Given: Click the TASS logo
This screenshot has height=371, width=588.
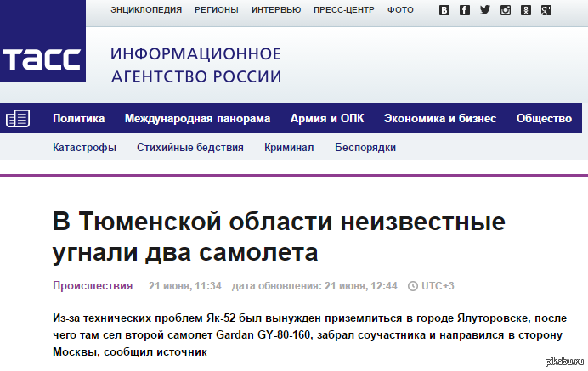Looking at the screenshot, I should [42, 42].
